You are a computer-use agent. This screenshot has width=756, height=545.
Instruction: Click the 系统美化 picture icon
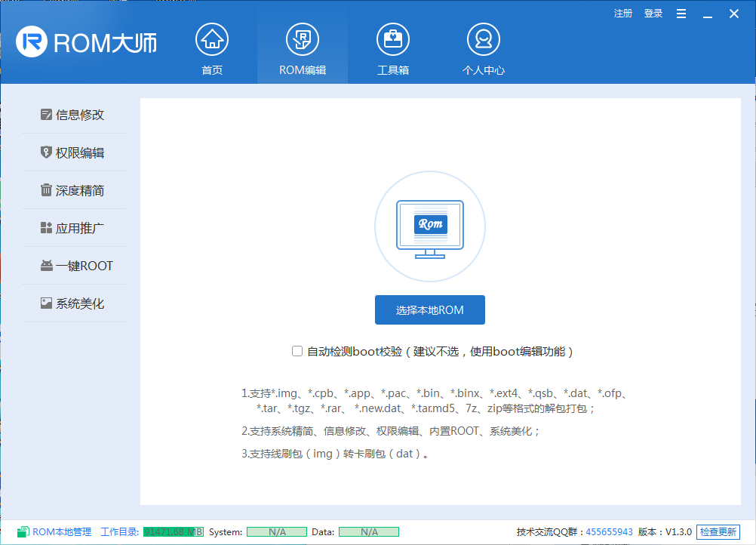coord(46,303)
